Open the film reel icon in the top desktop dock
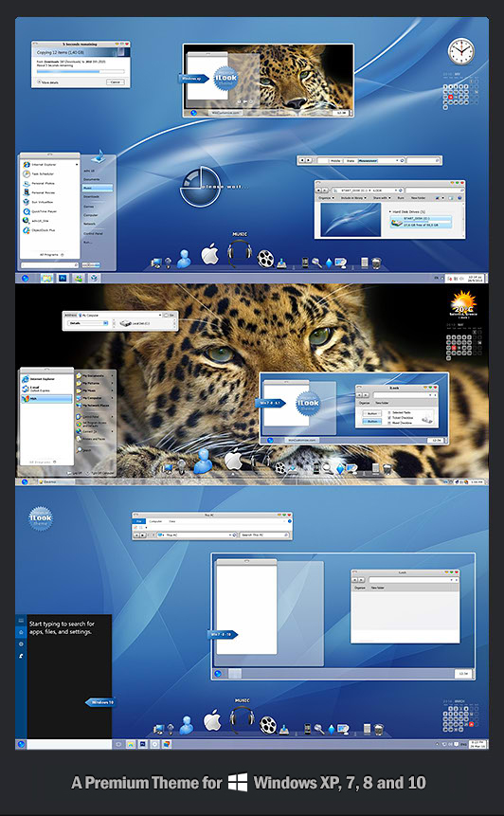 [265, 258]
